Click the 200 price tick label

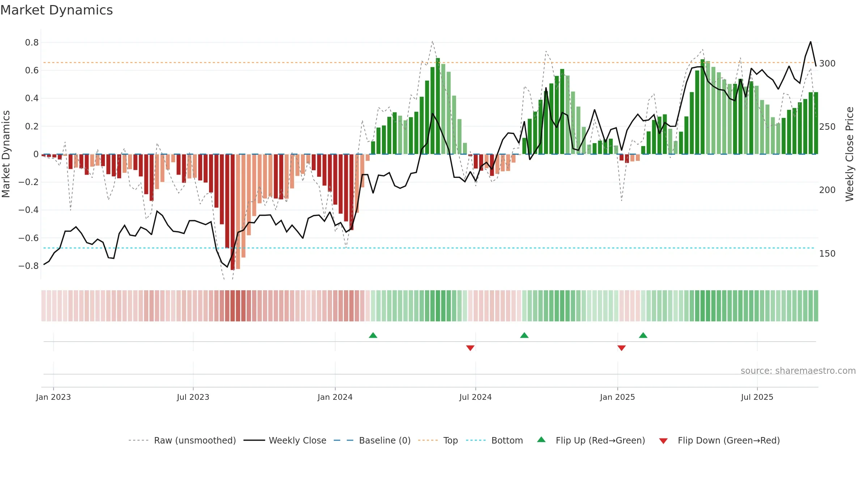click(x=827, y=190)
